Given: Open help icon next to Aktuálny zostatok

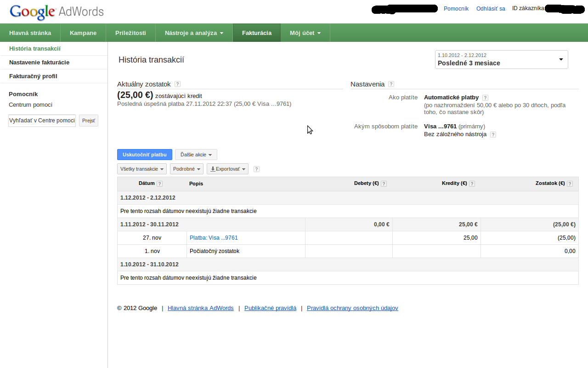Looking at the screenshot, I should coord(177,84).
